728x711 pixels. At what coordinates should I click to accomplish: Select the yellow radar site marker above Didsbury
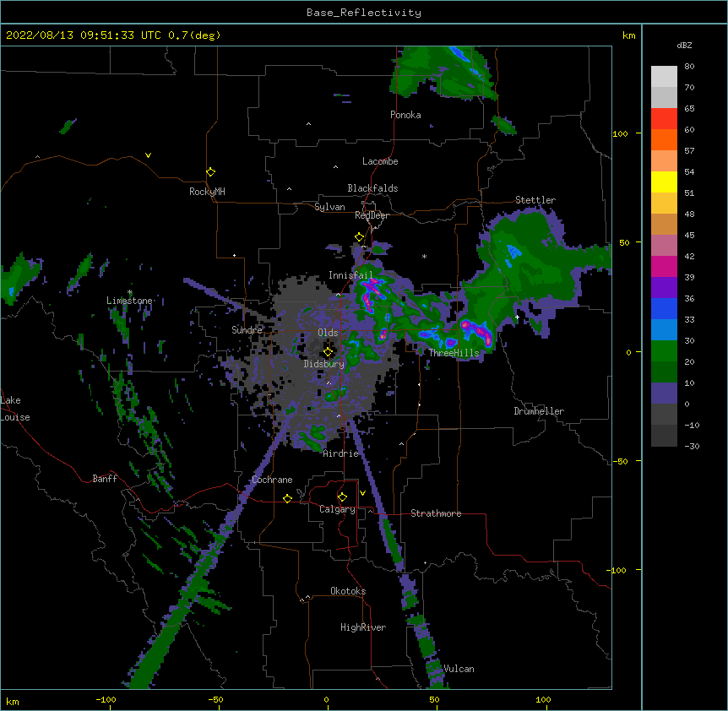tap(329, 352)
